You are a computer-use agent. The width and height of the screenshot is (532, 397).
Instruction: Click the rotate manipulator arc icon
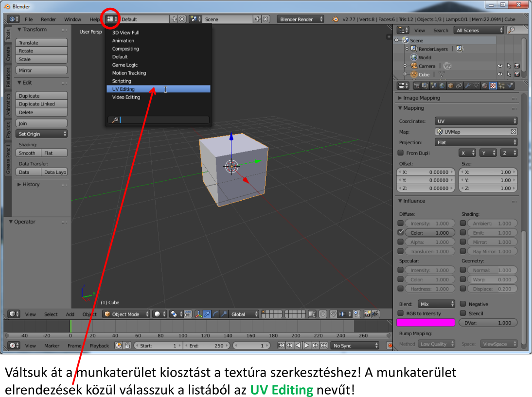[215, 314]
